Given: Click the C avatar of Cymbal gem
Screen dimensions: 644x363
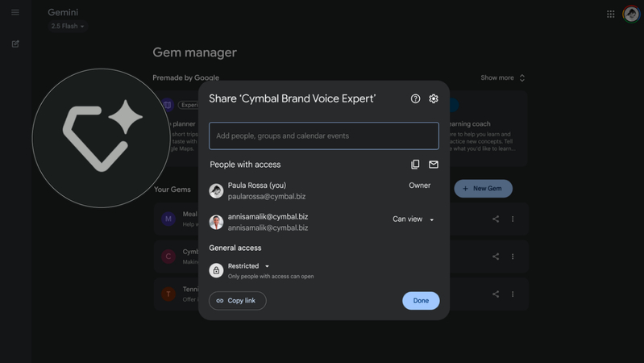Looking at the screenshot, I should click(168, 257).
